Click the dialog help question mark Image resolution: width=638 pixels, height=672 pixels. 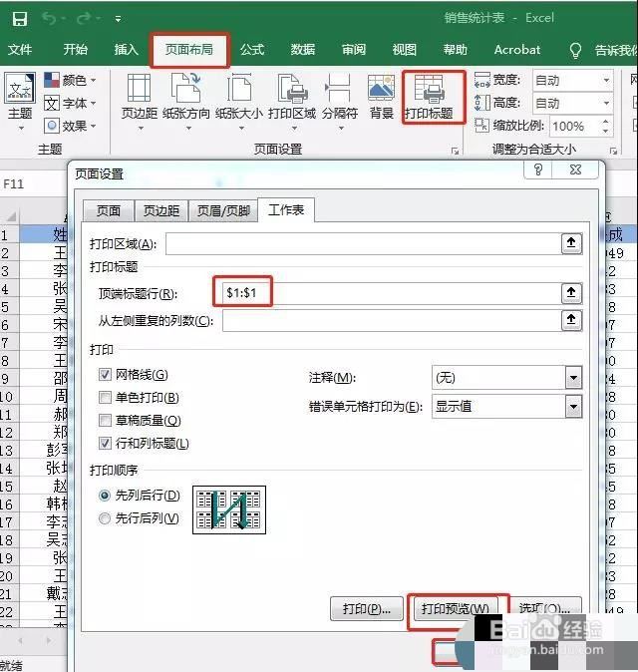point(538,169)
